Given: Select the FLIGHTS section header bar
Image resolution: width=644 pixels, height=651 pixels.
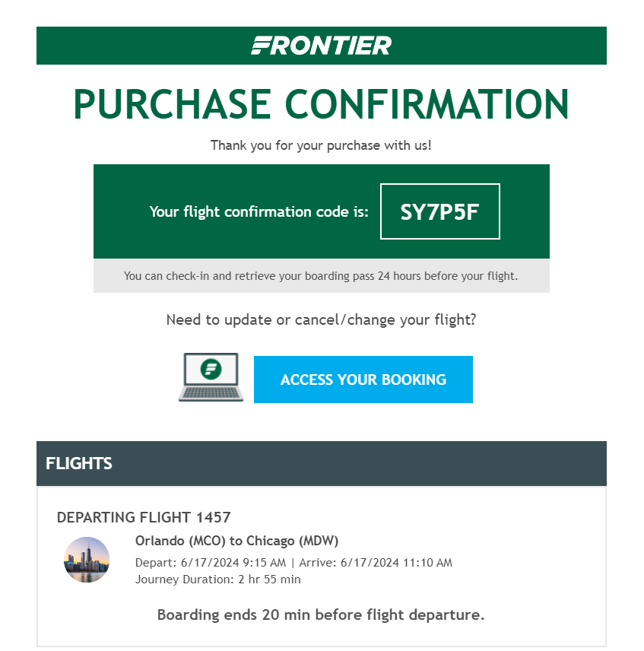Looking at the screenshot, I should pos(321,463).
